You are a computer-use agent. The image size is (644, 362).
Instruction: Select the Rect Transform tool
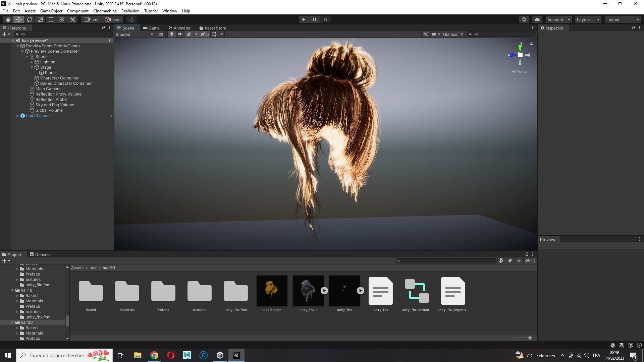51,19
